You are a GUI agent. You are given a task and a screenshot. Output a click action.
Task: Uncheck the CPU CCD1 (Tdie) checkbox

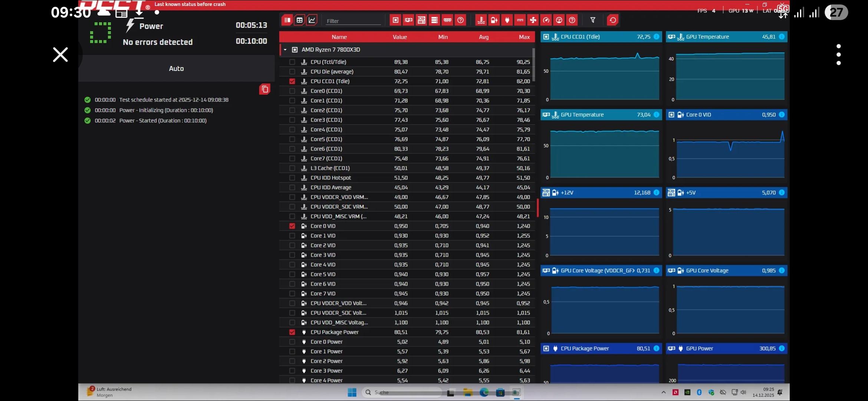pos(292,81)
